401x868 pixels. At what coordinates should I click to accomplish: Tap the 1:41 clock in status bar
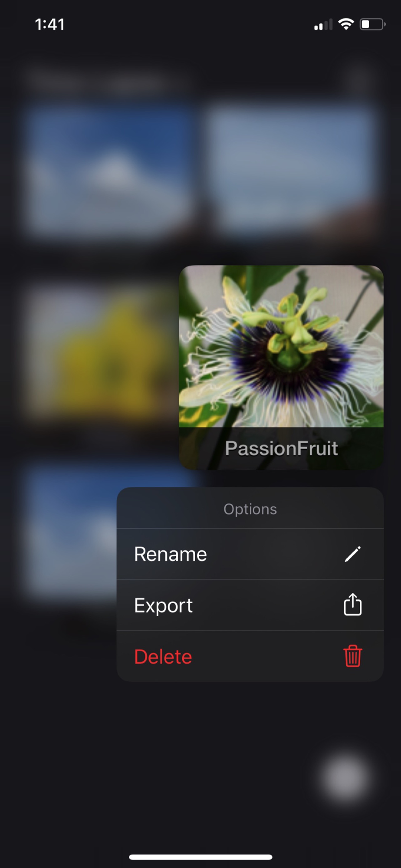click(x=50, y=24)
